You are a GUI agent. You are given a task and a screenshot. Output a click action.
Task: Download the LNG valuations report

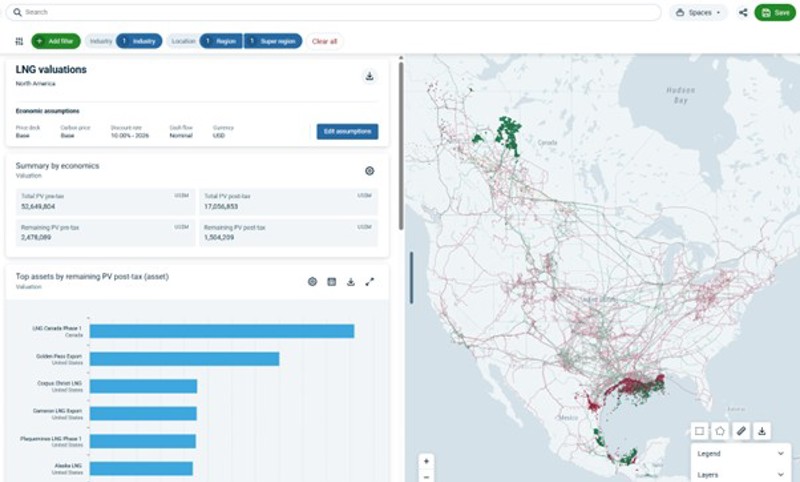pos(369,76)
